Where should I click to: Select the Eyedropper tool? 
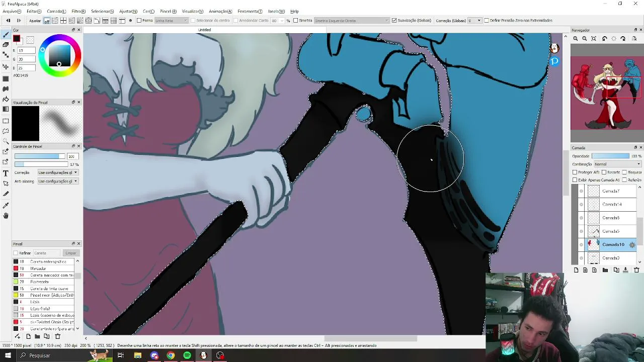[x=6, y=205]
